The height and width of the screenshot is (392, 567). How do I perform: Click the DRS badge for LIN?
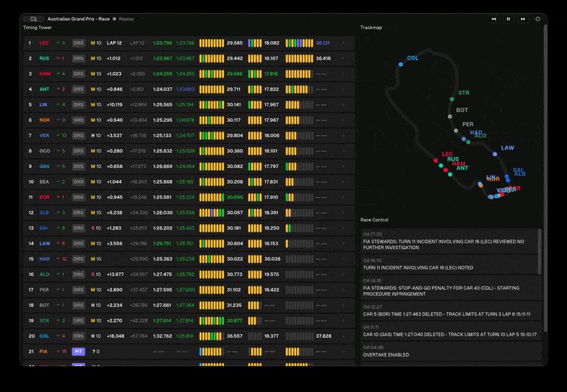(79, 104)
